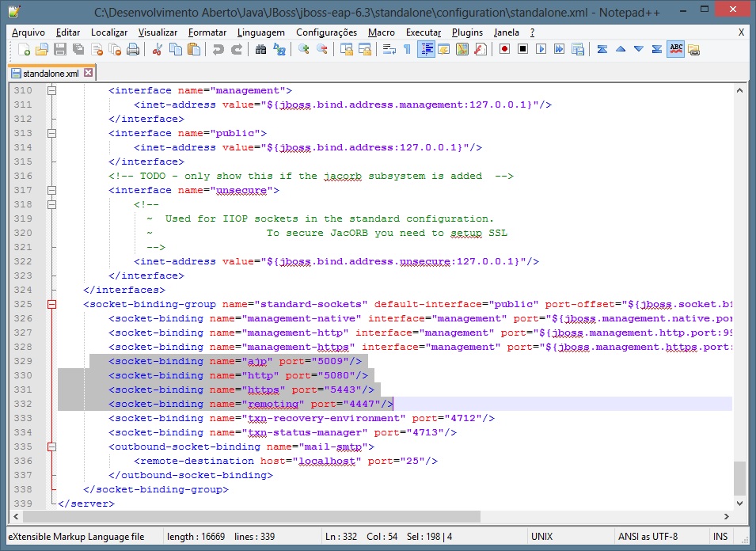The image size is (756, 551).
Task: Click the INS indicator in status bar
Action: click(x=720, y=537)
